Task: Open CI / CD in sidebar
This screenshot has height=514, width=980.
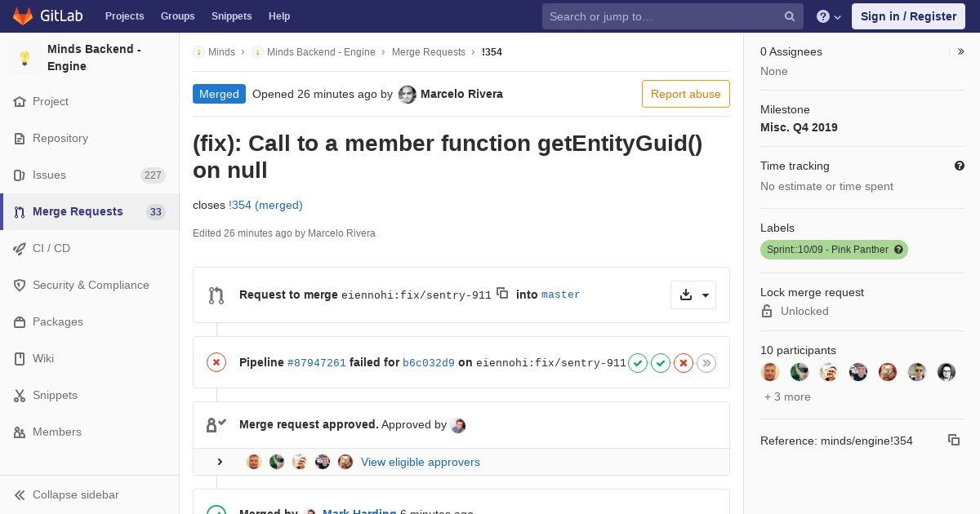Action: [x=51, y=248]
